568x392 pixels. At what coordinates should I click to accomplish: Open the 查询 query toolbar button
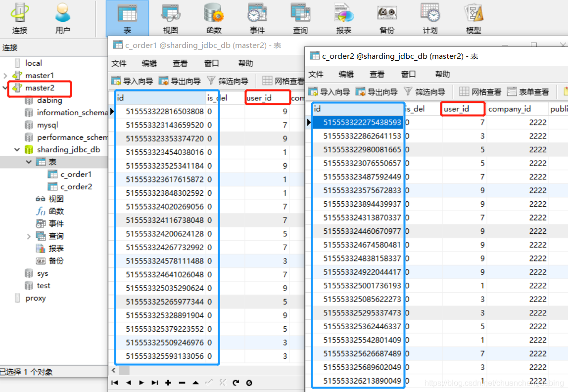[300, 18]
